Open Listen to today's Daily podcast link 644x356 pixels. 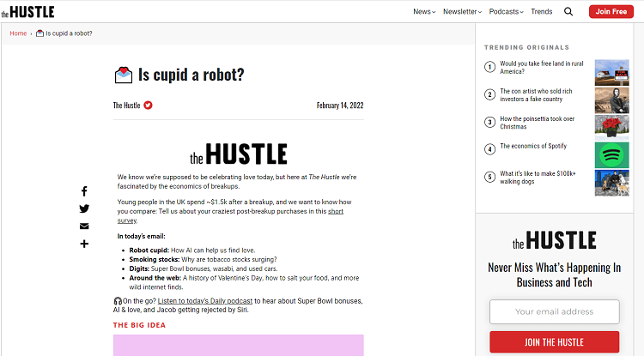click(x=205, y=301)
